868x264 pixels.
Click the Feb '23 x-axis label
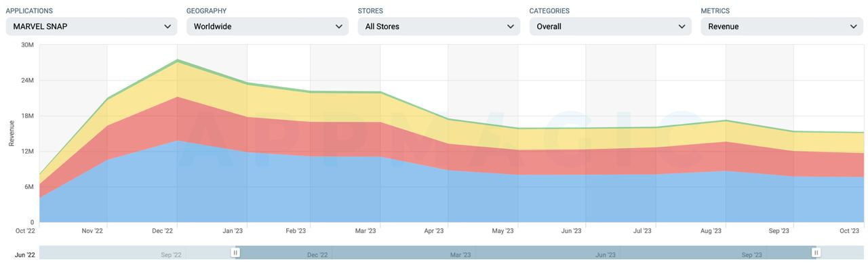click(296, 231)
